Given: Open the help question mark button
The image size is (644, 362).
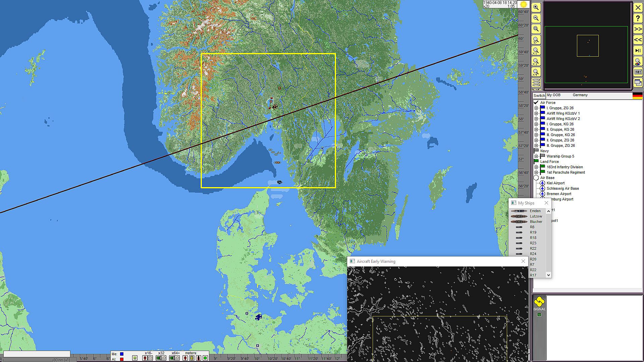Looking at the screenshot, I should point(638,18).
